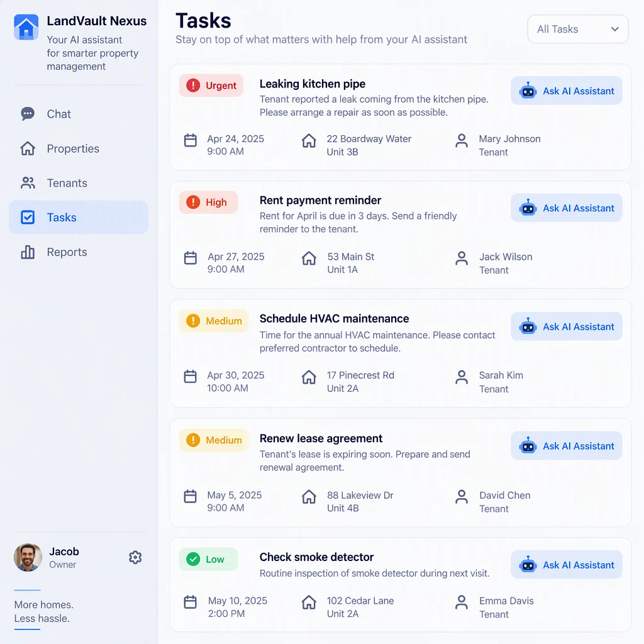Select Tasks in the sidebar

pyautogui.click(x=79, y=217)
